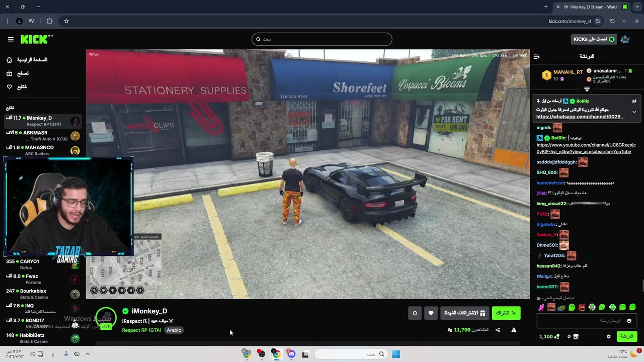Click the gift subscriptions button
644x362 pixels.
[x=464, y=313]
